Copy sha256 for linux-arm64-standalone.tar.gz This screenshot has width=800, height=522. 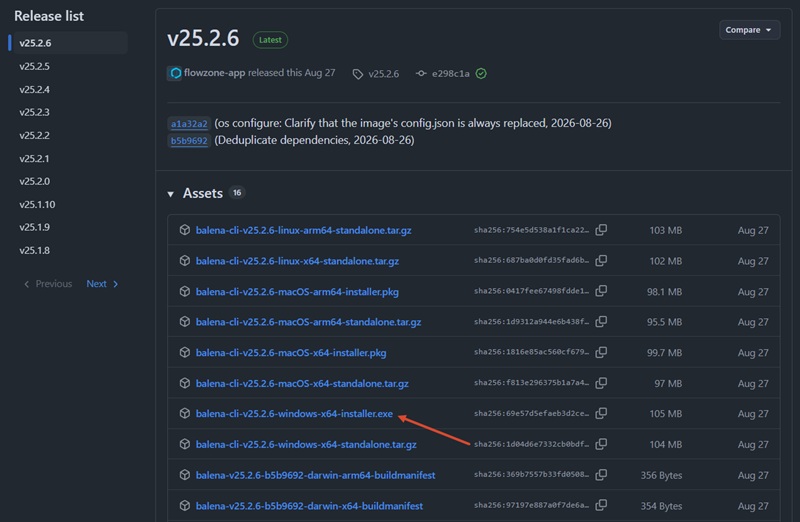click(x=601, y=230)
